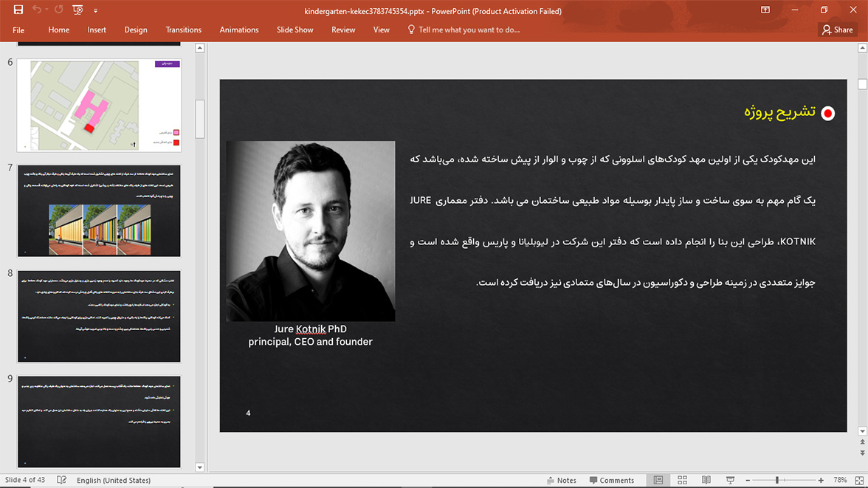The width and height of the screenshot is (868, 488).
Task: Click the Undo dropdown arrow
Action: [46, 10]
